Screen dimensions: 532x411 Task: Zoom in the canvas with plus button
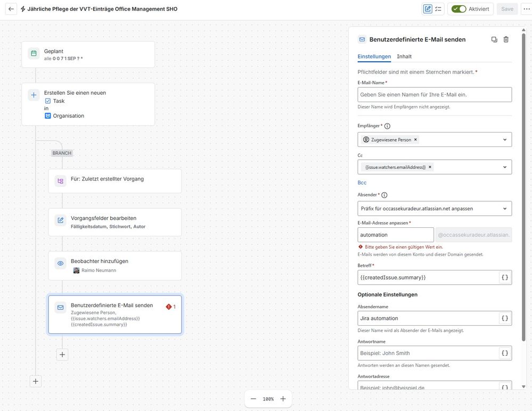point(283,399)
